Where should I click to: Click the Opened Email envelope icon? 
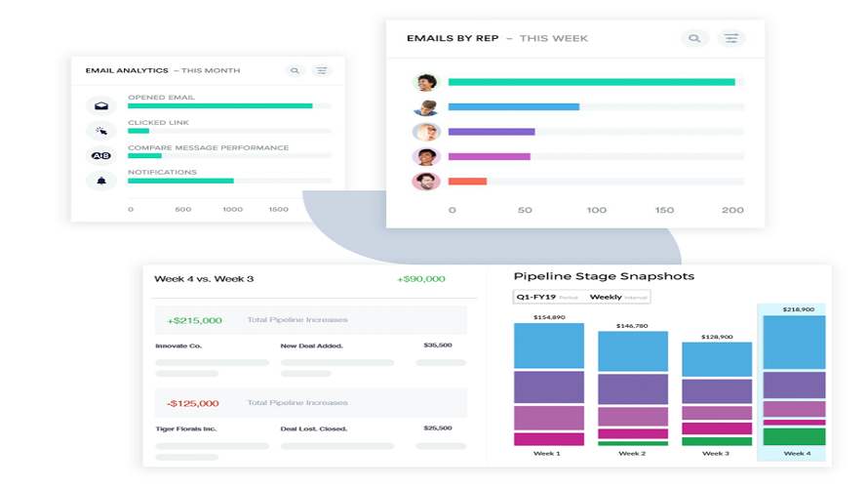pos(100,105)
